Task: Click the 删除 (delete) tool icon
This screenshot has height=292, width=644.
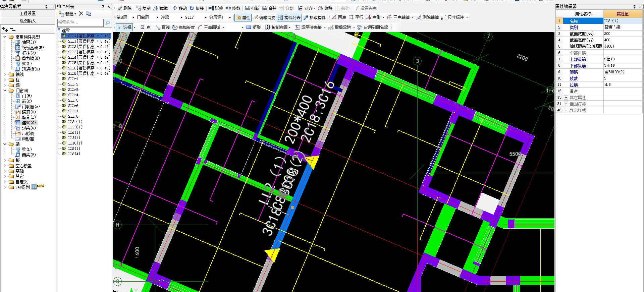Action: point(124,8)
